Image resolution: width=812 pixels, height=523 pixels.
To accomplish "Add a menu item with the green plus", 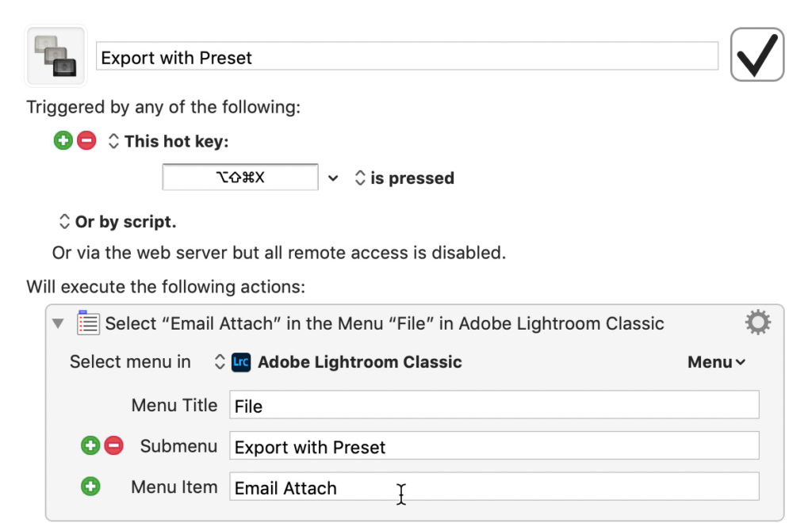I will (x=90, y=487).
